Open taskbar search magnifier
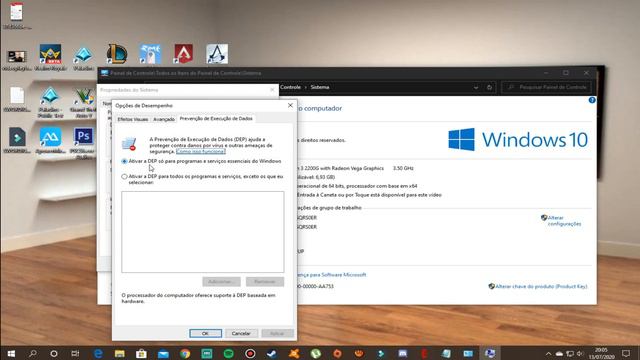The height and width of the screenshot is (360, 640). pos(33,353)
